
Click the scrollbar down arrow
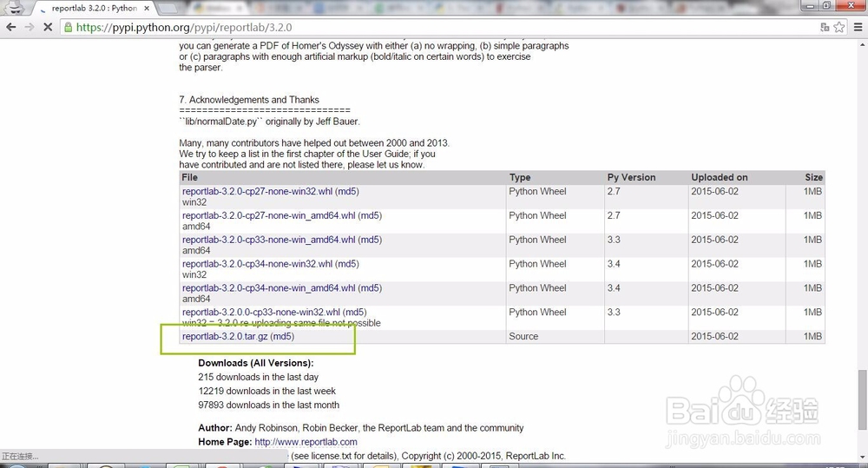point(862,458)
